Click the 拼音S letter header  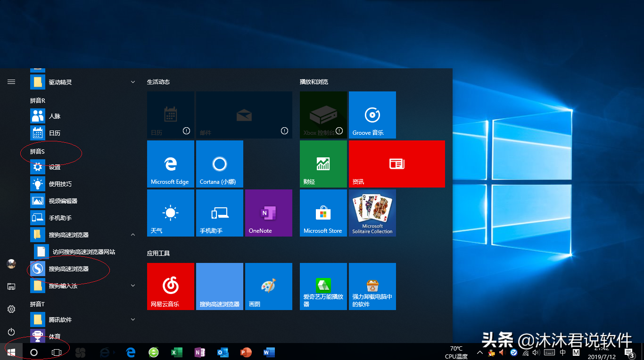click(x=37, y=151)
